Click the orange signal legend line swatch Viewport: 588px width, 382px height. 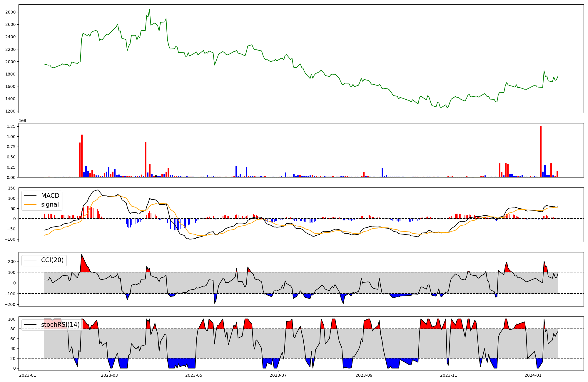pos(30,205)
